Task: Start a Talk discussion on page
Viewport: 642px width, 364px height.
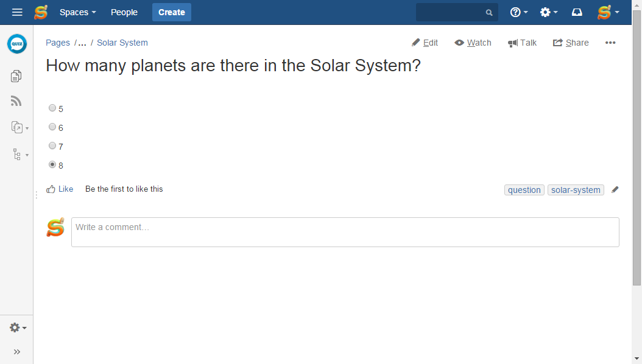Action: pos(522,43)
